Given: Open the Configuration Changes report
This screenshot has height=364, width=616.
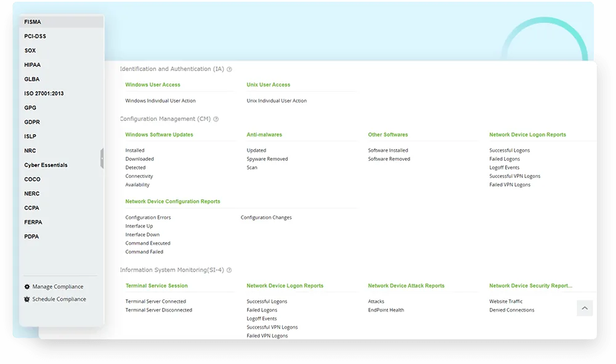Looking at the screenshot, I should [266, 217].
